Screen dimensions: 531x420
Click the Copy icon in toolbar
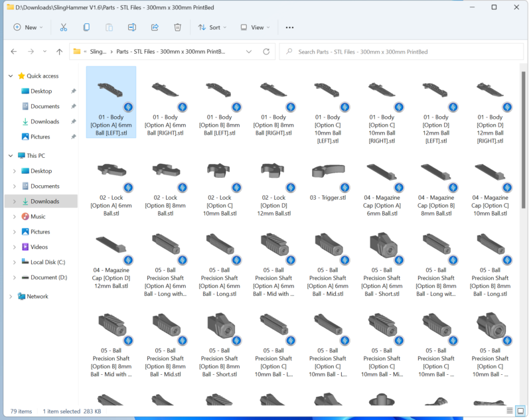click(x=86, y=27)
